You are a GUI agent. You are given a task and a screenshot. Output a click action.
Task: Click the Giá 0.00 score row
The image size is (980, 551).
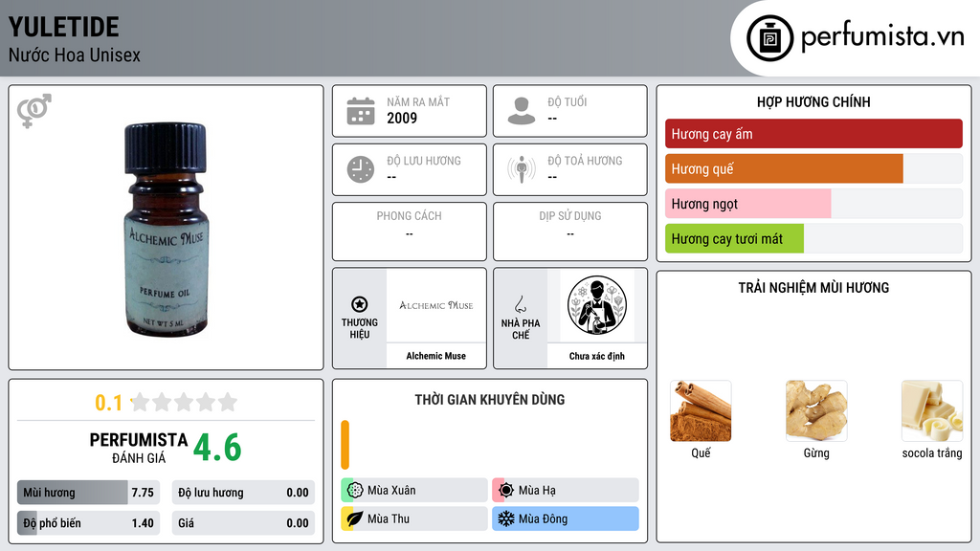[243, 523]
